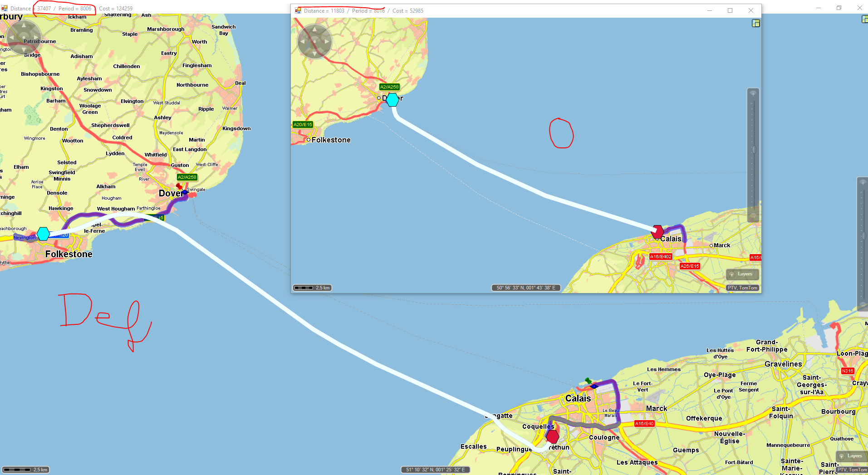Expand the Layers dropdown in front window
This screenshot has width=868, height=475.
click(x=742, y=274)
